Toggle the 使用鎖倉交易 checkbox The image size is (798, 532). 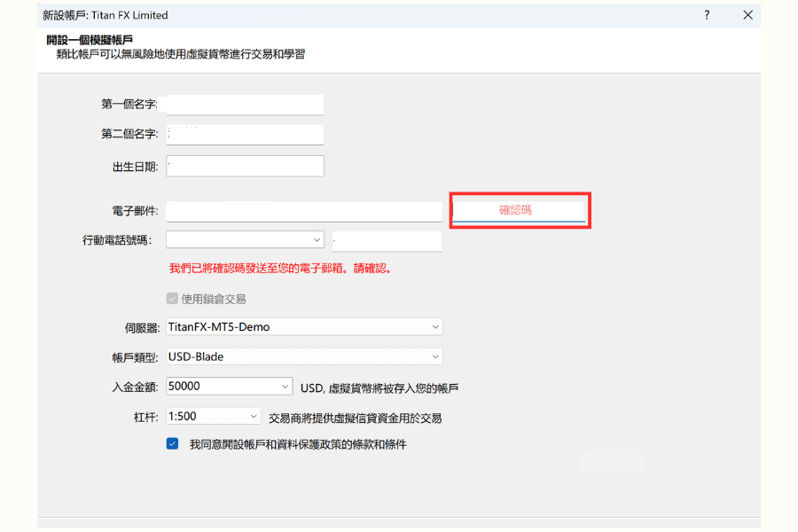172,298
